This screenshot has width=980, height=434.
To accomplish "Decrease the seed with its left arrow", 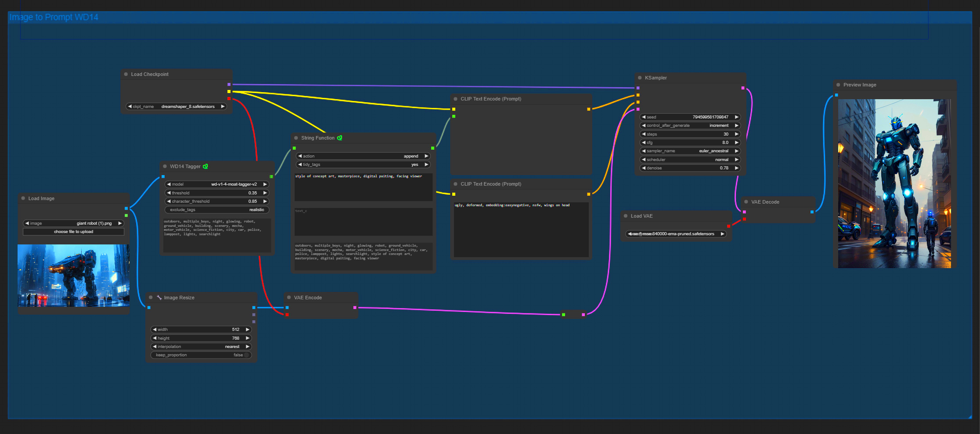I will coord(644,117).
